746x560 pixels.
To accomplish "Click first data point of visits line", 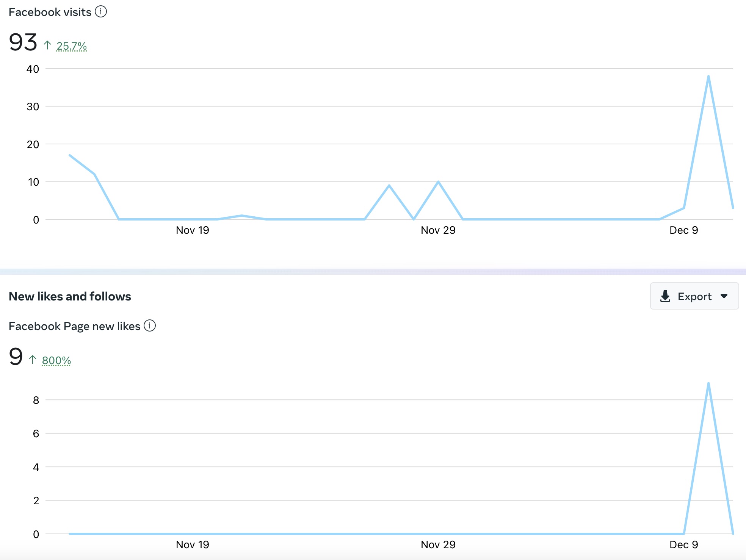I will click(x=70, y=155).
